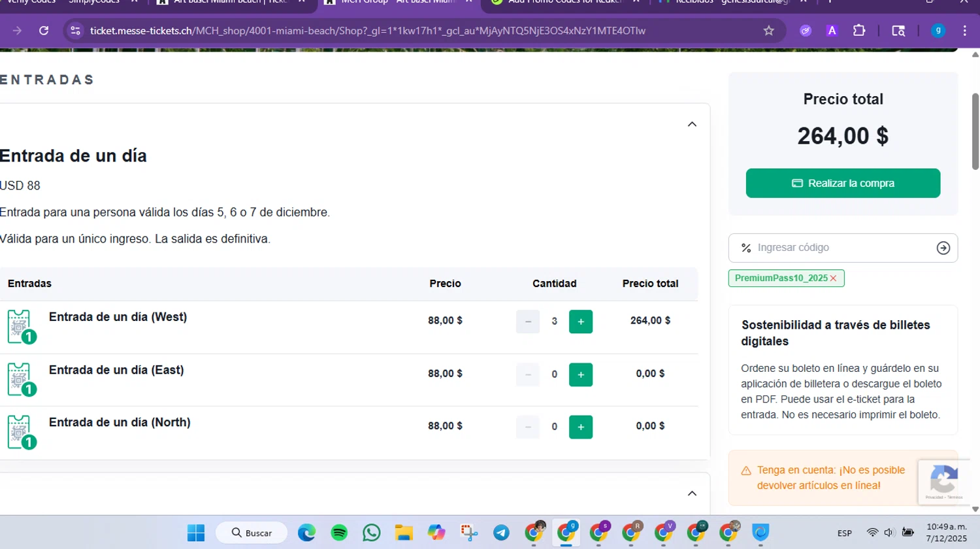Click the Precio total amount 264,00 $
Screen dimensions: 980x549
coord(843,136)
